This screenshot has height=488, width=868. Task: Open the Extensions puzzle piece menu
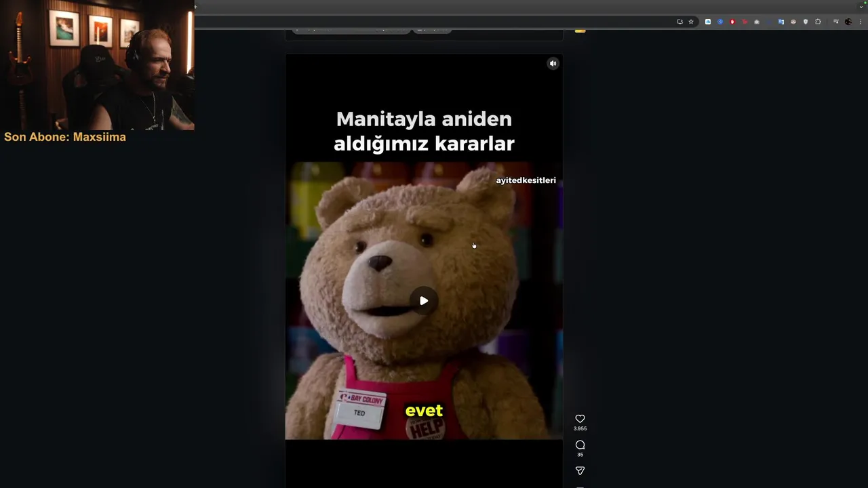click(818, 22)
